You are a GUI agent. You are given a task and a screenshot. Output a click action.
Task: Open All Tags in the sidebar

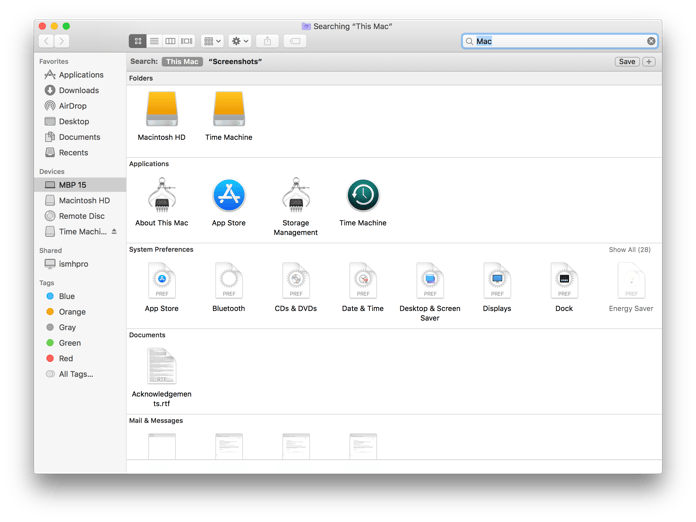[80, 374]
